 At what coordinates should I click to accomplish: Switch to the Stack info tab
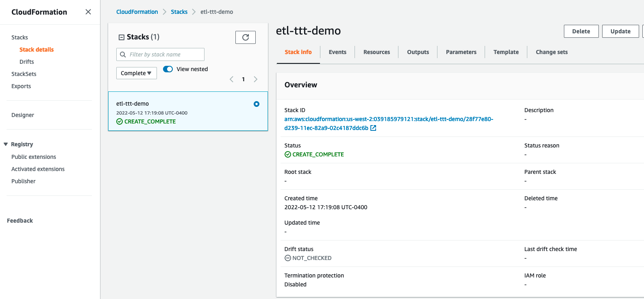coord(298,52)
